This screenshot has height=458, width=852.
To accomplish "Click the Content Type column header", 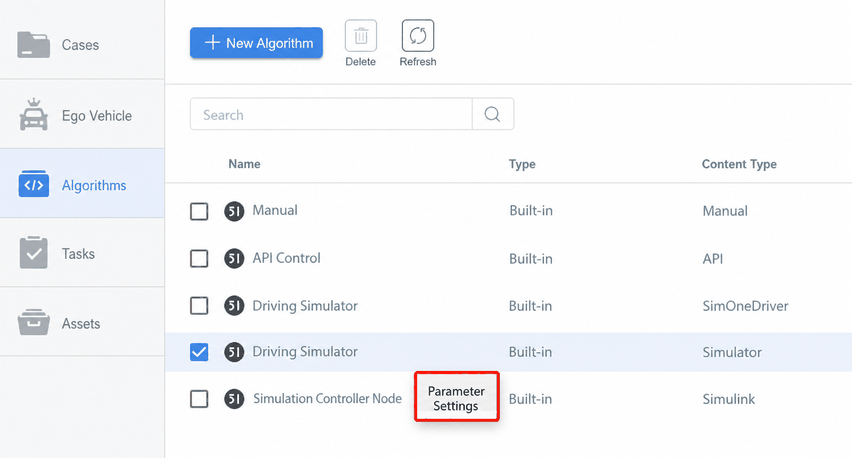I will click(x=739, y=164).
